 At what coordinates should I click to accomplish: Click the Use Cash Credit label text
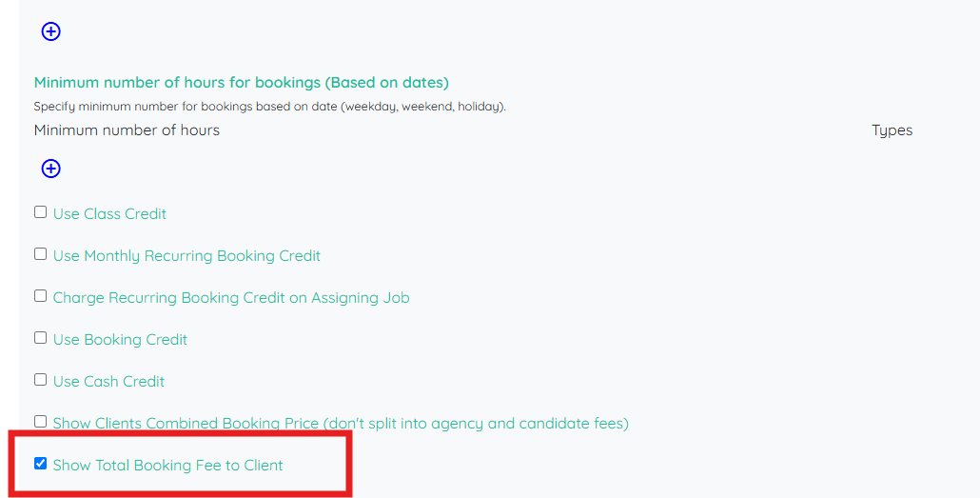tap(108, 382)
